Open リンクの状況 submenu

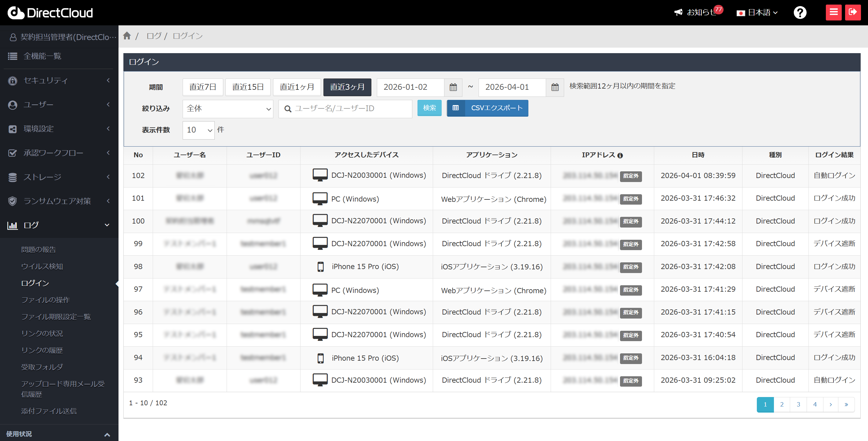pyautogui.click(x=42, y=333)
